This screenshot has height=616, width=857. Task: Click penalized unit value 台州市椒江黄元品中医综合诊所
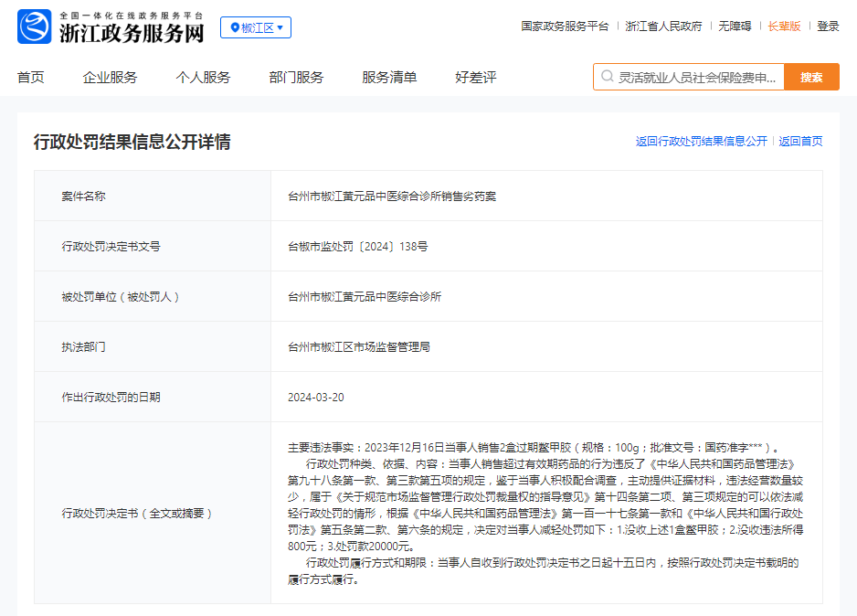pyautogui.click(x=365, y=297)
